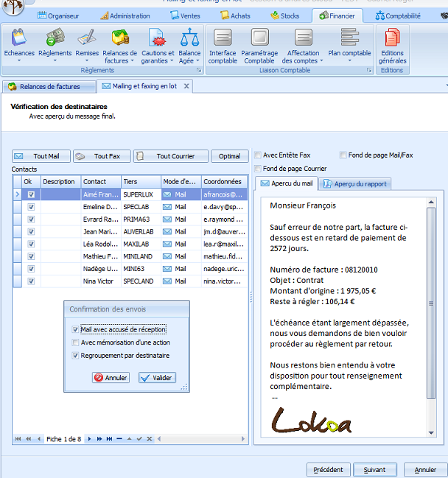
Task: Enable Avec mémorisation d'une action
Action: click(75, 342)
